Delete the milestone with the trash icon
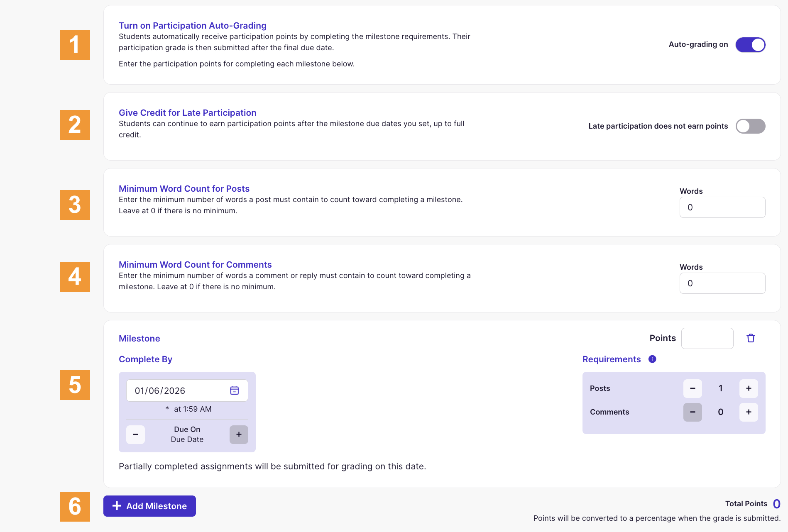788x532 pixels. click(x=751, y=338)
